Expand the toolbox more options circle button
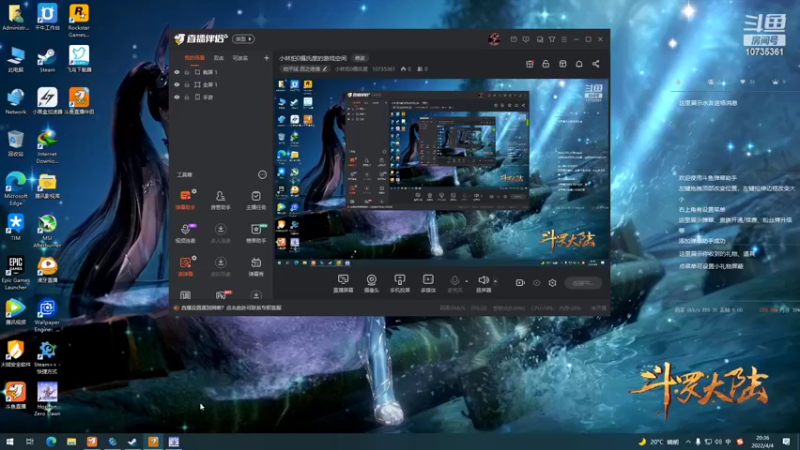This screenshot has width=800, height=450. click(x=262, y=174)
